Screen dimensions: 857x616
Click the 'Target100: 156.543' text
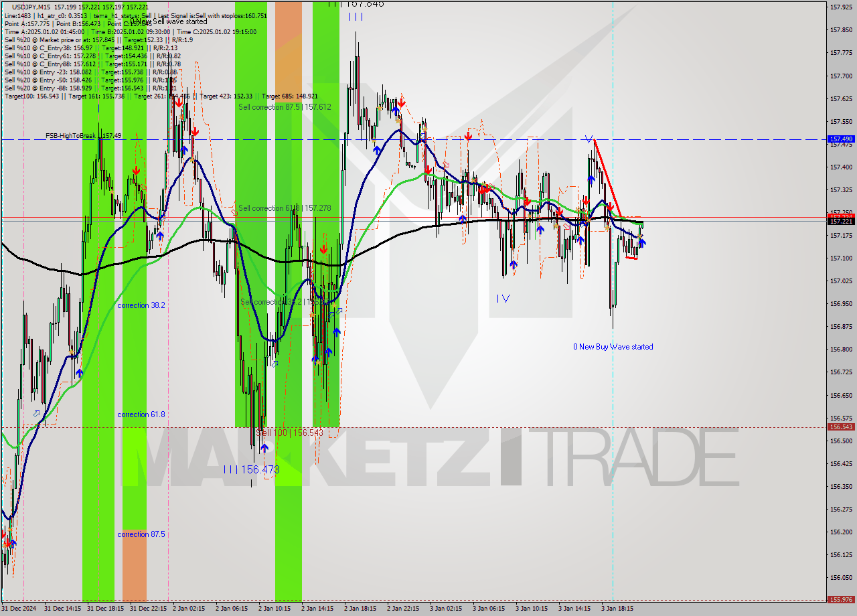[31, 96]
